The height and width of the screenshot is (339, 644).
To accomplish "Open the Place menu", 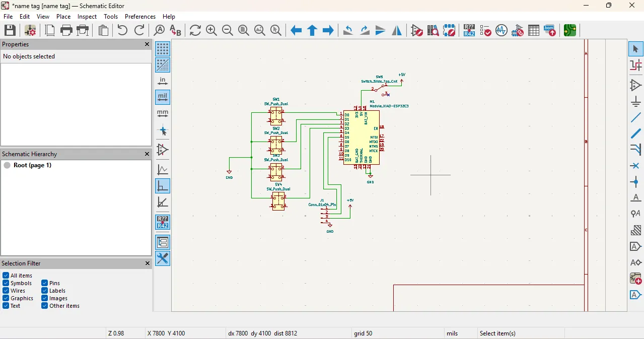I will pos(63,17).
